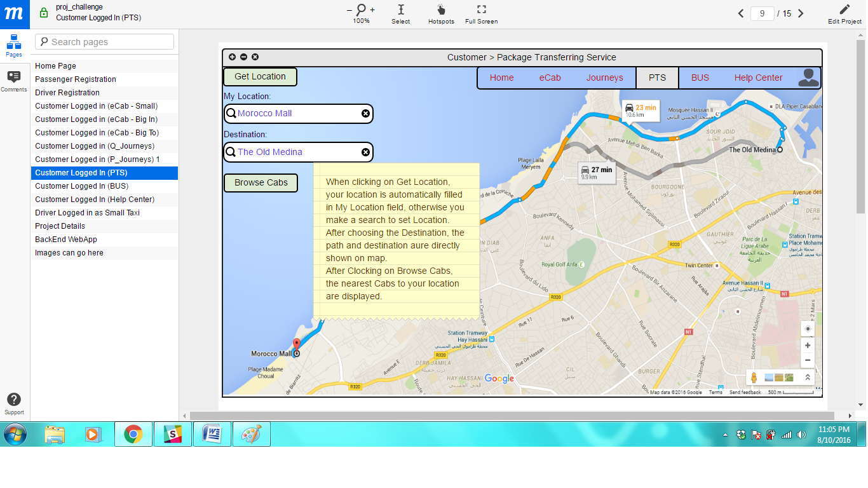Select Customer Logged In (PTS) page
The height and width of the screenshot is (488, 868).
[x=104, y=173]
